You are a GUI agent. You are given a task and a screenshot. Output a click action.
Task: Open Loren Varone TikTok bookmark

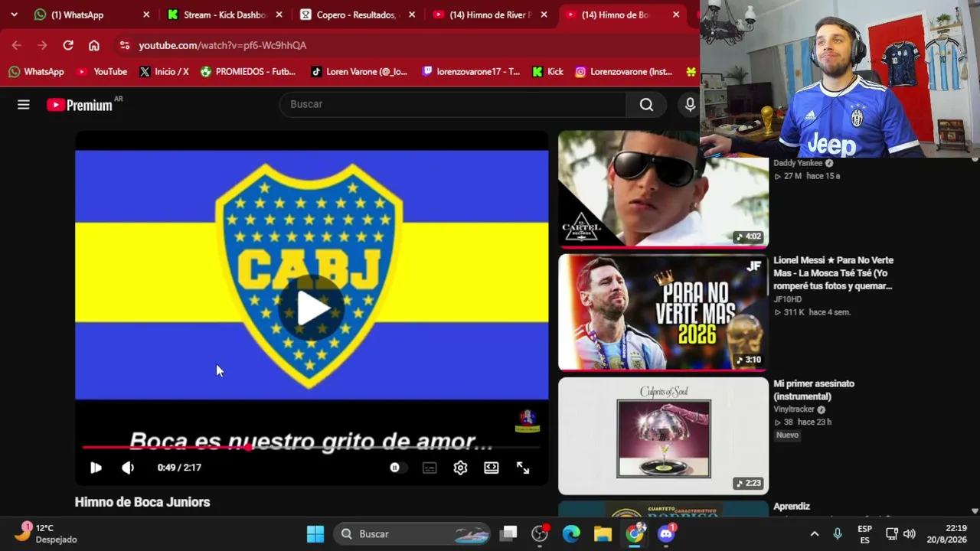click(359, 72)
